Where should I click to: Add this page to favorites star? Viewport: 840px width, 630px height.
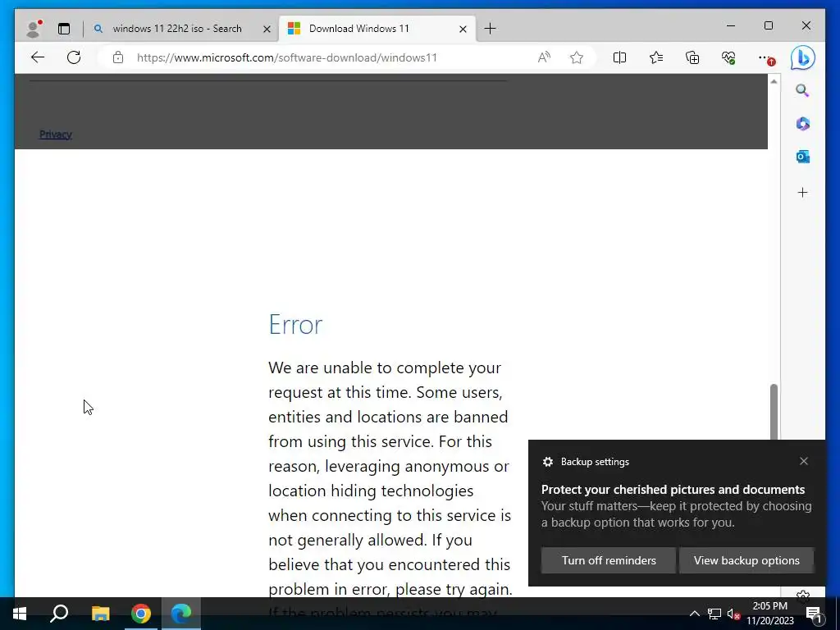pyautogui.click(x=577, y=57)
